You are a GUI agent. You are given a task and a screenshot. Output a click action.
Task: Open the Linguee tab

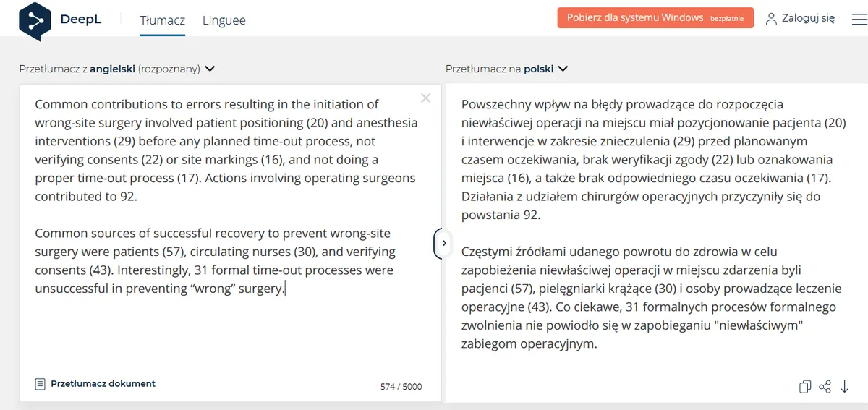[x=224, y=20]
